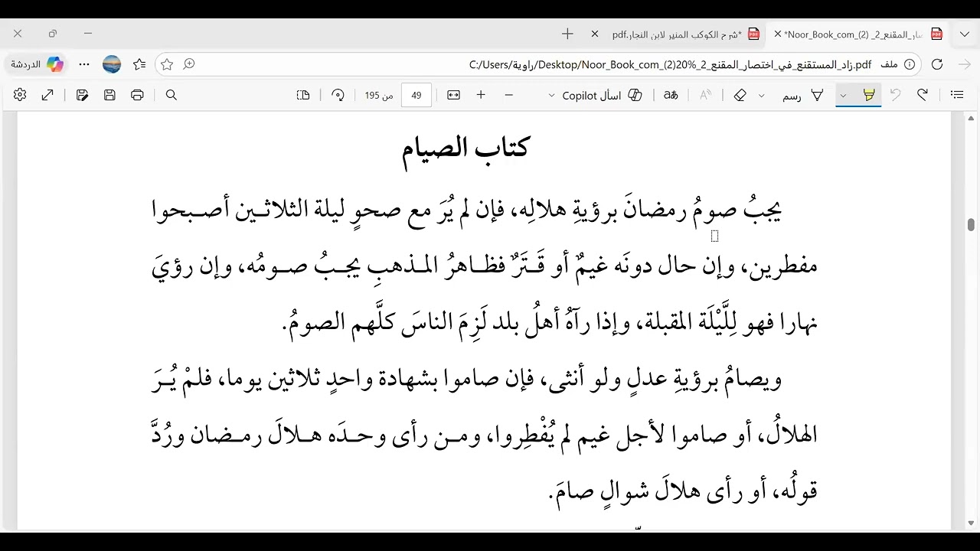980x551 pixels.
Task: Enter full screen with the expand arrows icon
Action: click(x=47, y=95)
